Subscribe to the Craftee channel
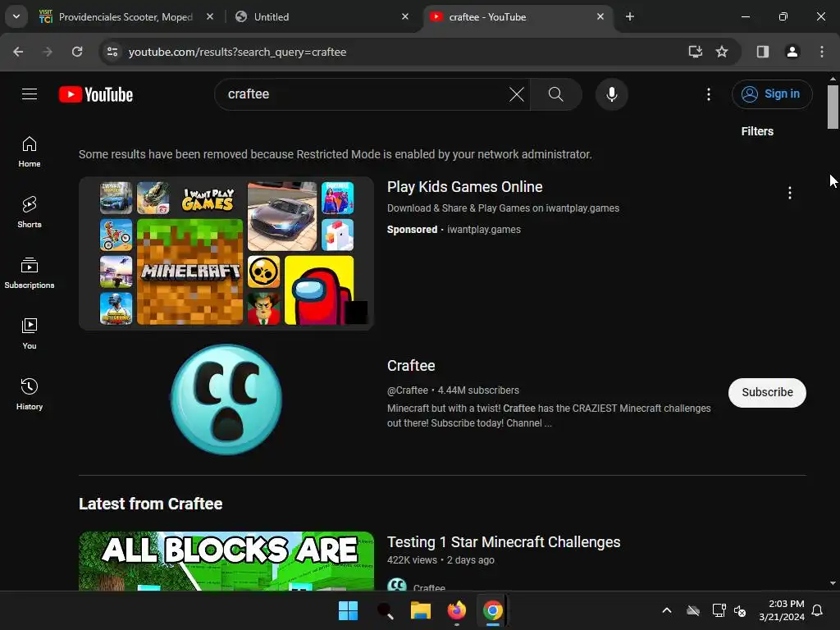 767,393
